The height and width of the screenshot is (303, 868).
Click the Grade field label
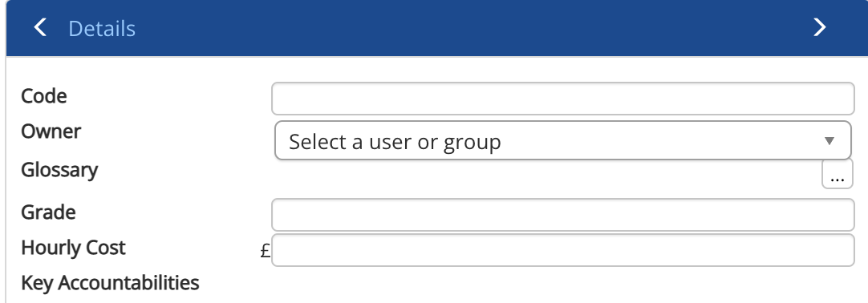[48, 212]
